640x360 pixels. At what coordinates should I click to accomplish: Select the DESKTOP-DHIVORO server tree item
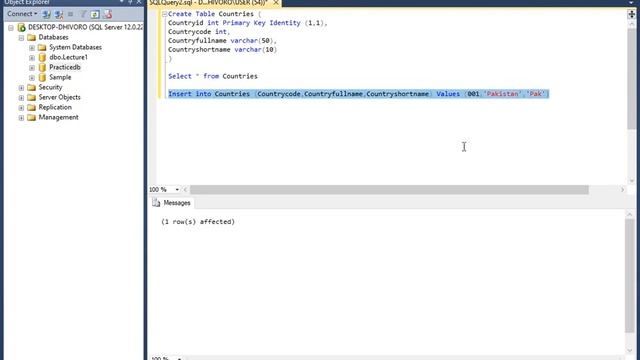click(85, 27)
